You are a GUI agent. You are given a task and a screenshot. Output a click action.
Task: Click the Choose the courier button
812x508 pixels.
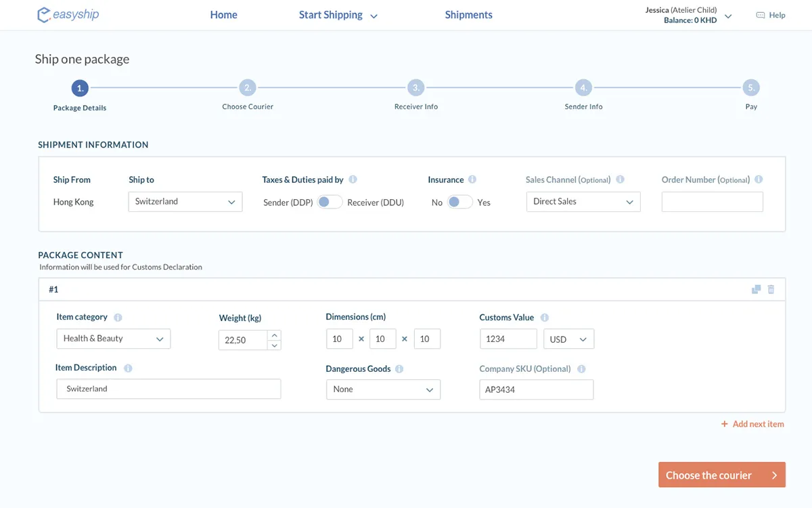click(722, 475)
